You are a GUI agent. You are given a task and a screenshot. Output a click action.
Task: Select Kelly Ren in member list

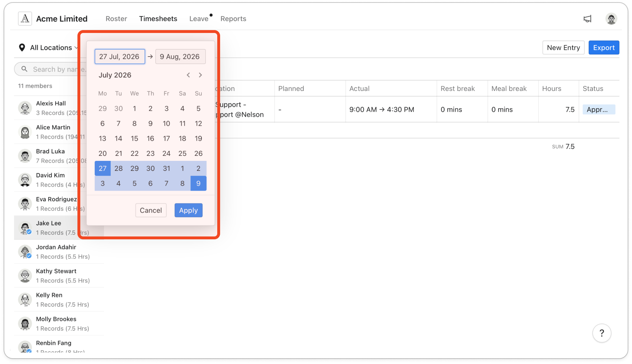pyautogui.click(x=59, y=300)
